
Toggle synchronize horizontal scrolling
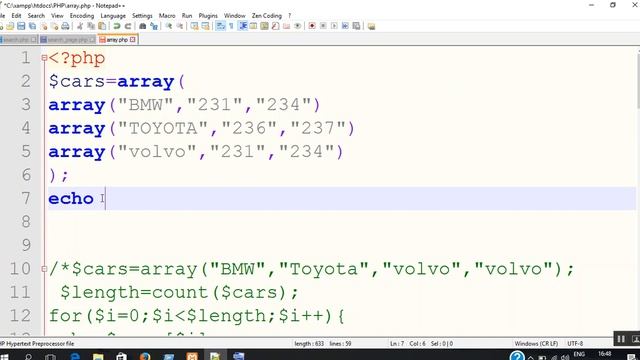205,26
